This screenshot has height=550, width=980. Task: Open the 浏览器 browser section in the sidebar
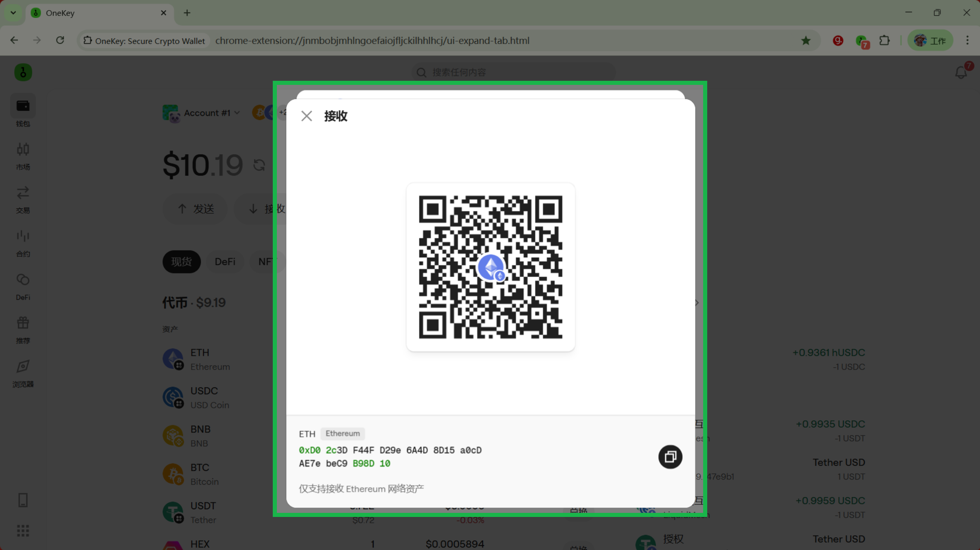[23, 373]
